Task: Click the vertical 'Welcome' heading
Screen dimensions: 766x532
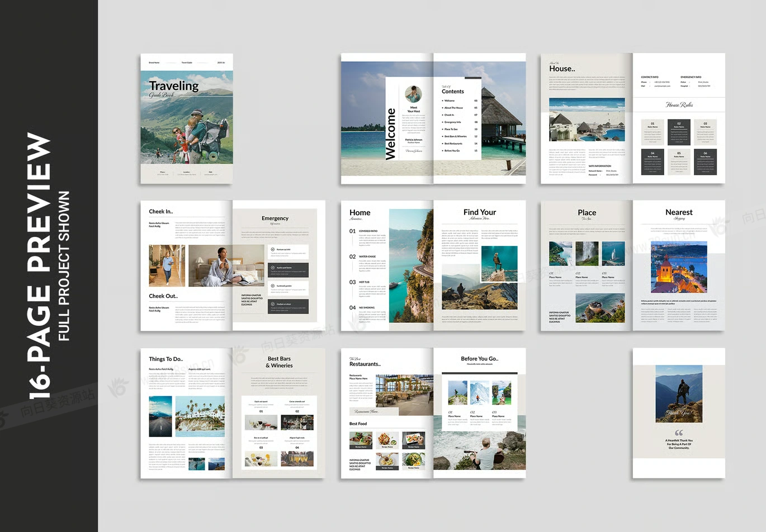Action: point(391,134)
